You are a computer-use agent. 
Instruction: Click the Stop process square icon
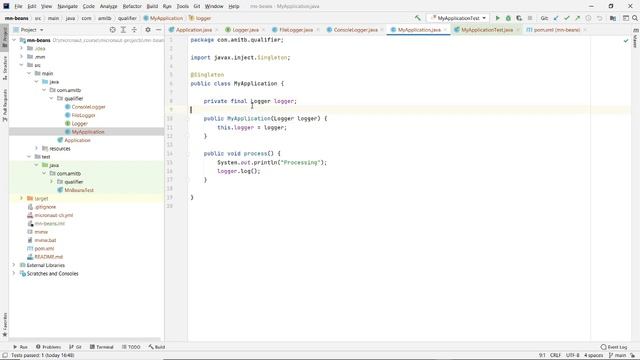pos(530,18)
